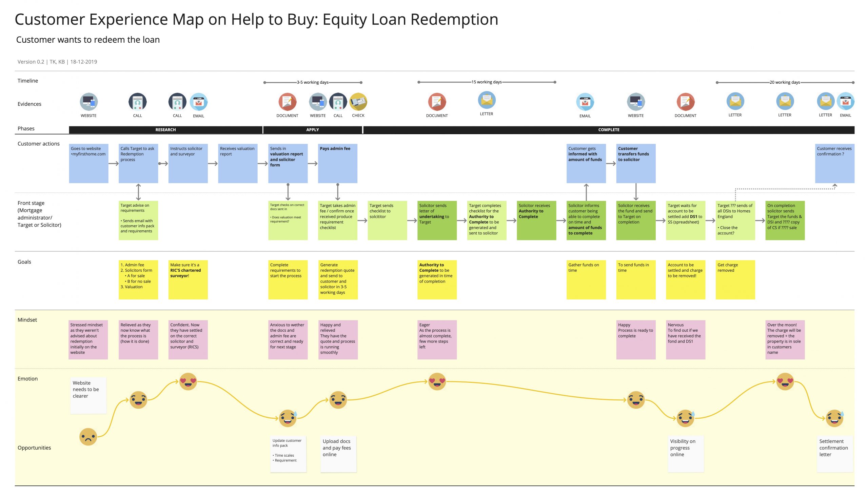
Task: Click LETTER icon under 15 working days timeline
Action: (x=487, y=100)
